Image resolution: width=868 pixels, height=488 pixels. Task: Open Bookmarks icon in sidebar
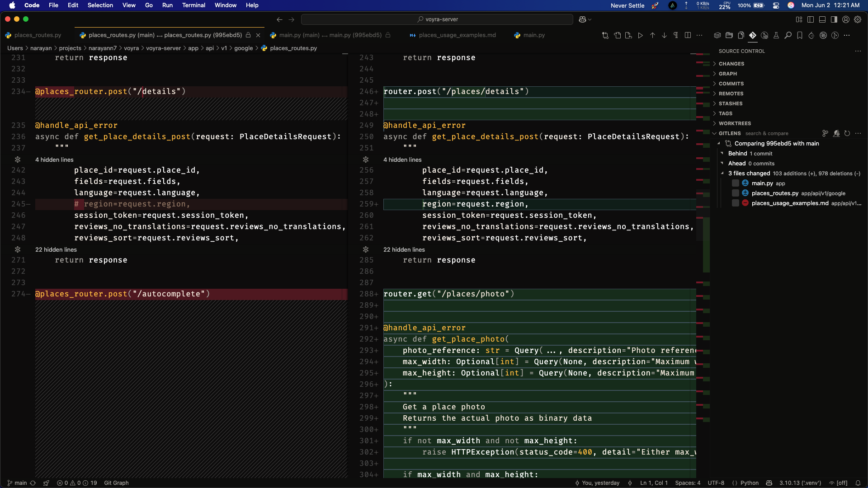[800, 35]
